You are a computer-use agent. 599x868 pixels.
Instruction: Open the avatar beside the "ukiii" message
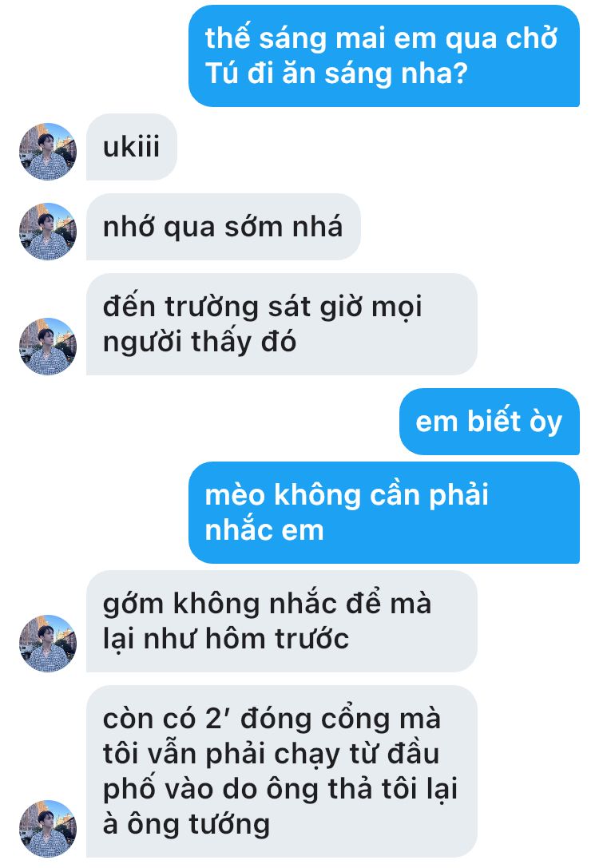pos(48,152)
